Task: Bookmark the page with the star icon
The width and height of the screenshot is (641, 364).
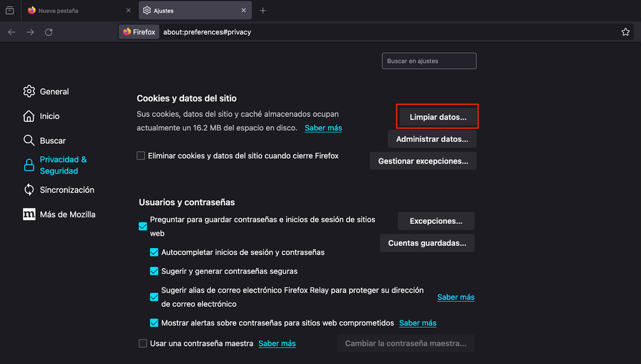Action: coord(625,31)
